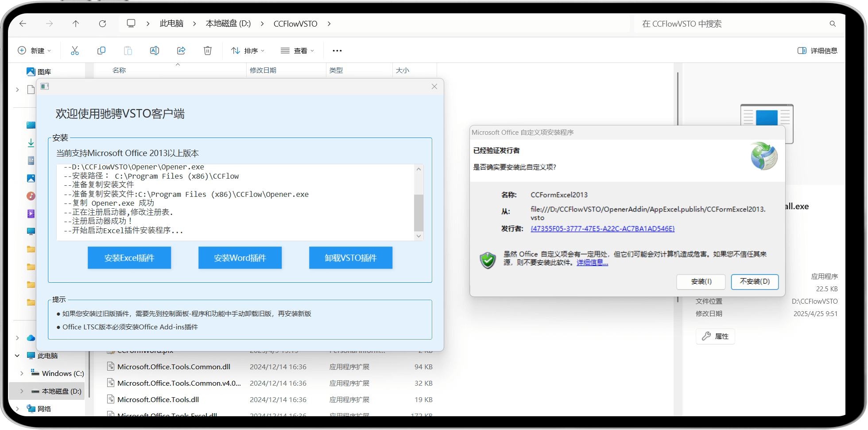
Task: Click 卸载VSTO插件 button
Action: pyautogui.click(x=351, y=258)
